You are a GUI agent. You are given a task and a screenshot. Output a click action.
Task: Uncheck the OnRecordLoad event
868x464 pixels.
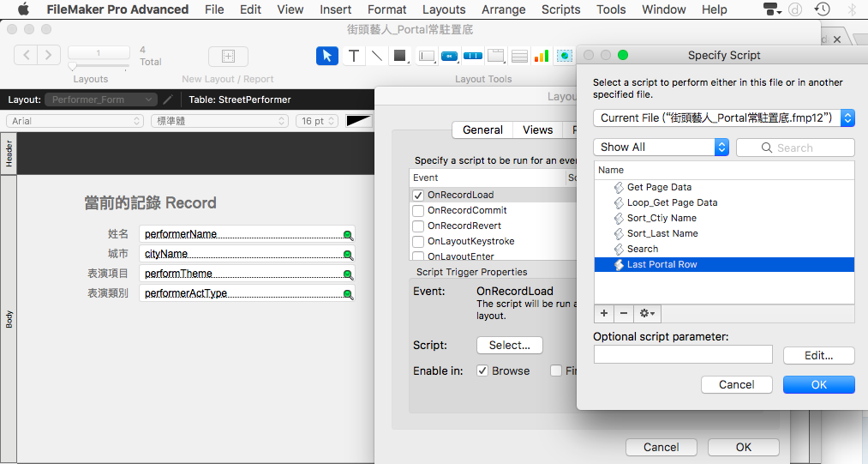[418, 196]
